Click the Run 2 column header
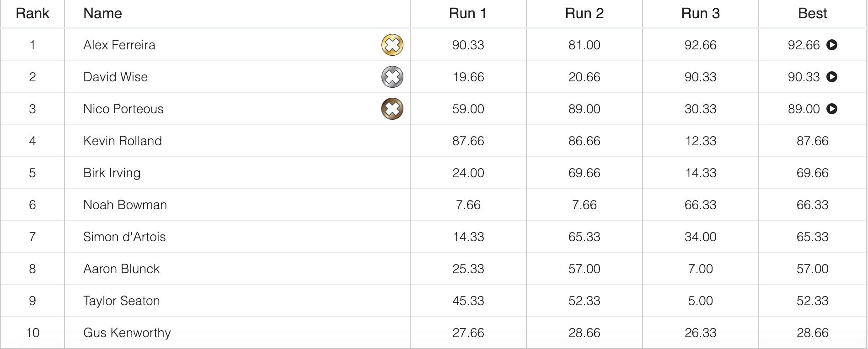This screenshot has width=868, height=349. coord(584,13)
